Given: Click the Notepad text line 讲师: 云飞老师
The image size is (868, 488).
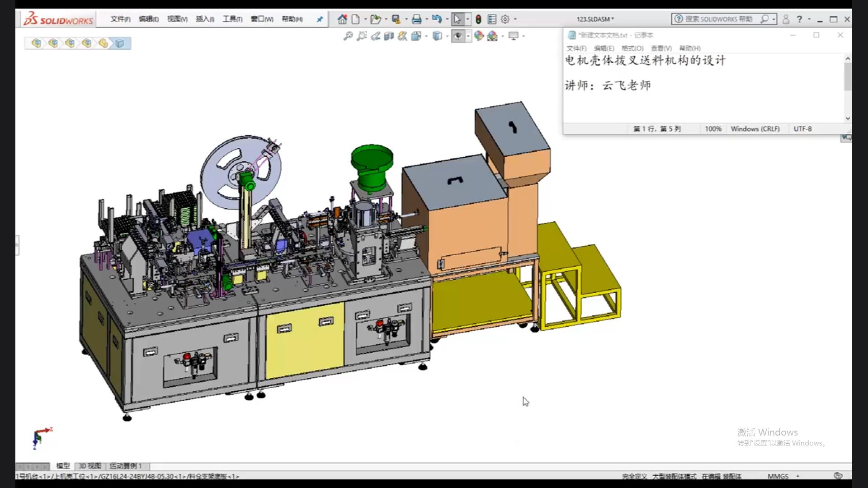Looking at the screenshot, I should 608,85.
